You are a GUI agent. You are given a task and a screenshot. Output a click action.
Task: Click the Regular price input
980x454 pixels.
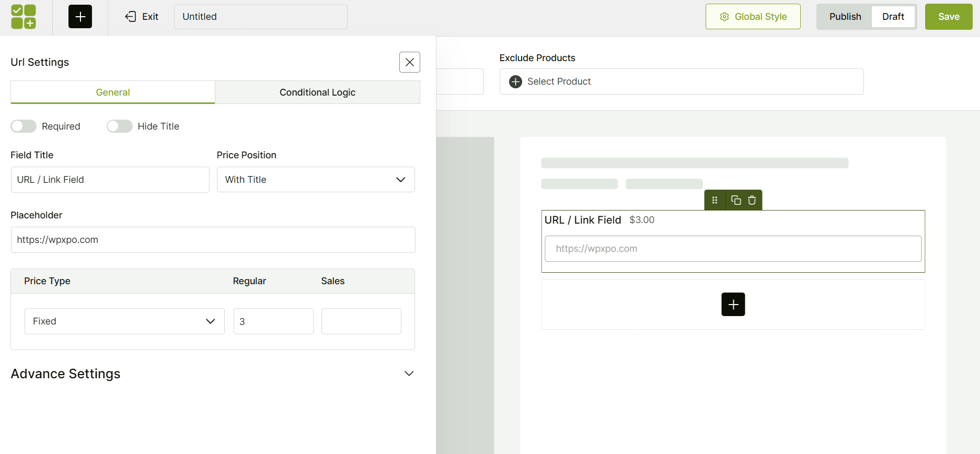point(273,321)
